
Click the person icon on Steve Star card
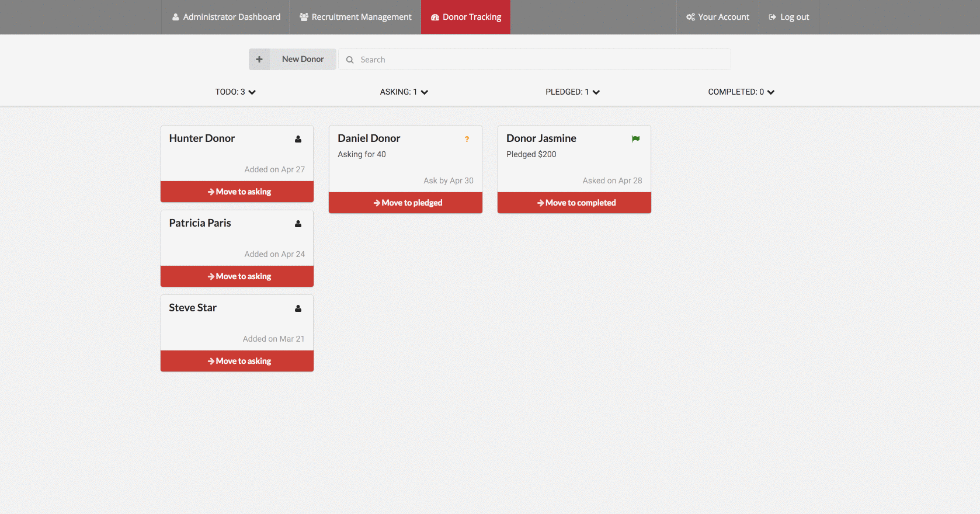click(x=298, y=308)
